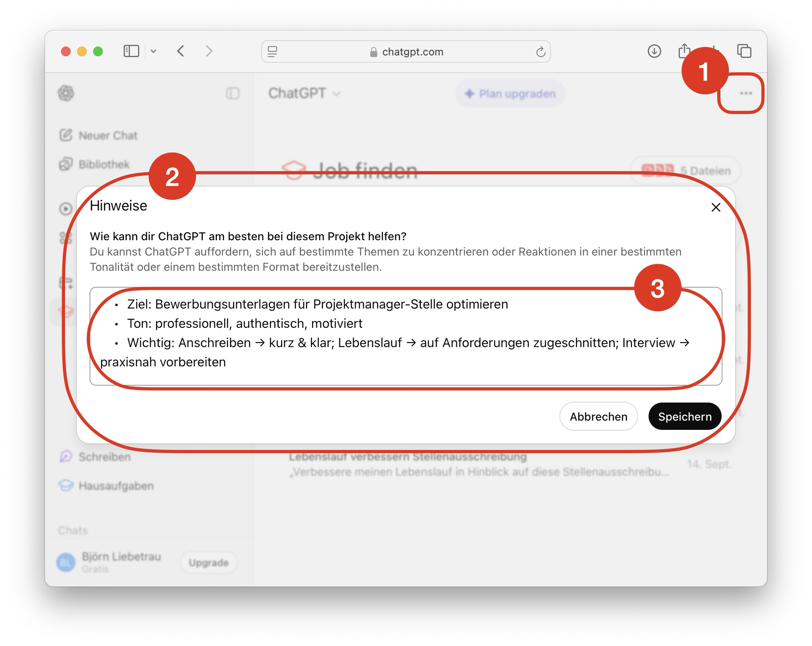This screenshot has height=646, width=812.
Task: Show the Safari tab overview icon
Action: [x=744, y=51]
